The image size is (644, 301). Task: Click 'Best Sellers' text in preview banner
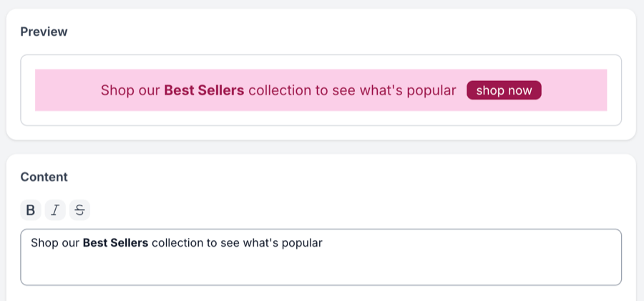point(204,90)
